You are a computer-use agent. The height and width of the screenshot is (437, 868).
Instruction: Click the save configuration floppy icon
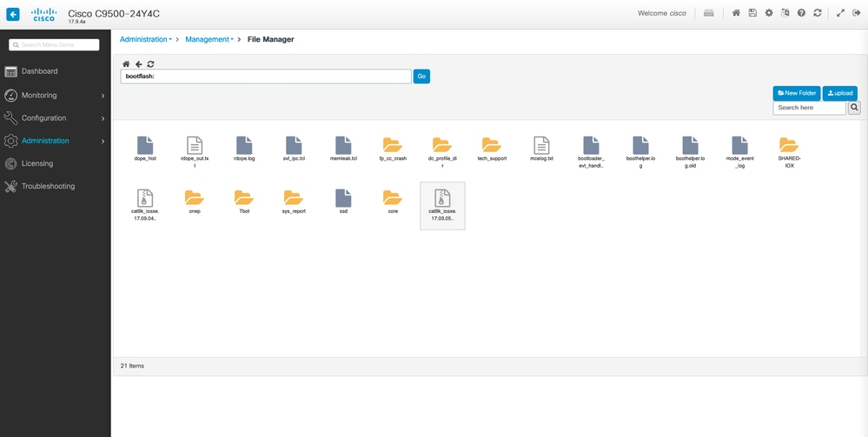click(752, 13)
